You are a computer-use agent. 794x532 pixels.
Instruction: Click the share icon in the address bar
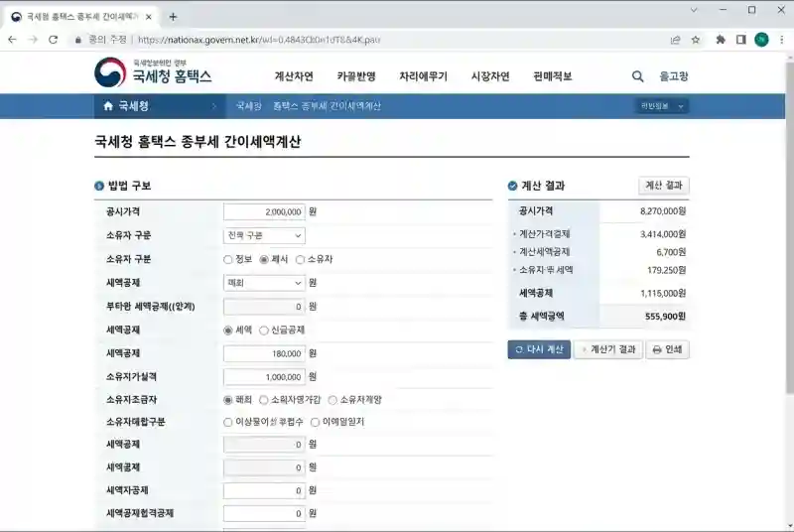point(675,40)
